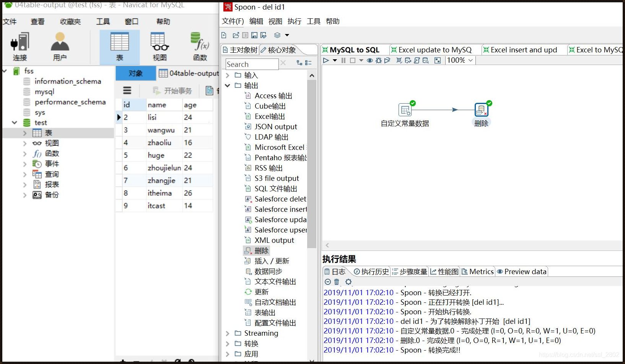Click the impact analysis icon
The image size is (625, 364).
coord(408,60)
